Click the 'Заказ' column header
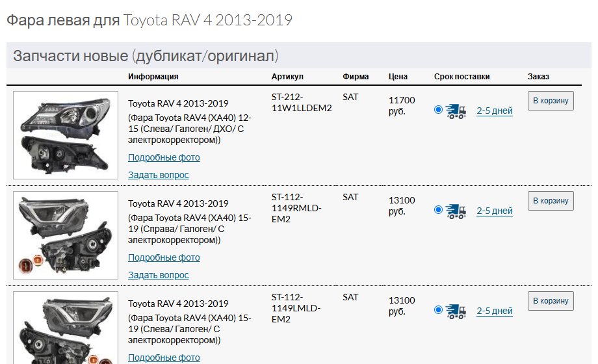Image resolution: width=598 pixels, height=364 pixels. pos(538,76)
